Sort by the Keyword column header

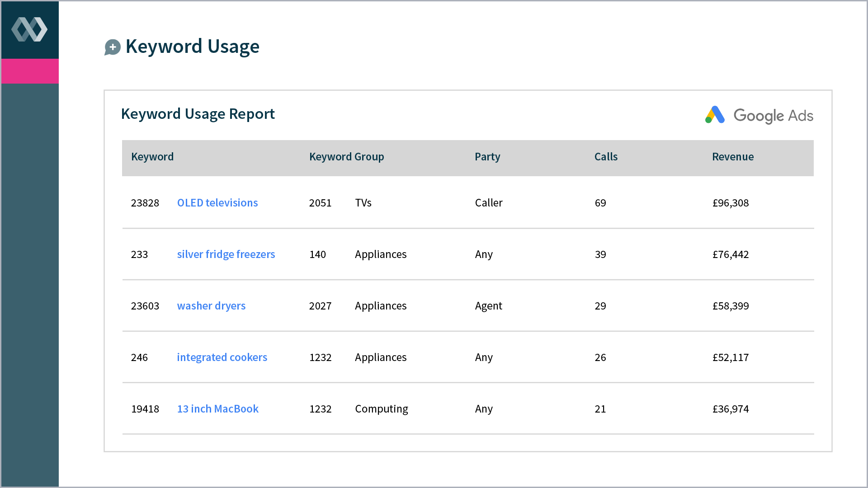(152, 157)
